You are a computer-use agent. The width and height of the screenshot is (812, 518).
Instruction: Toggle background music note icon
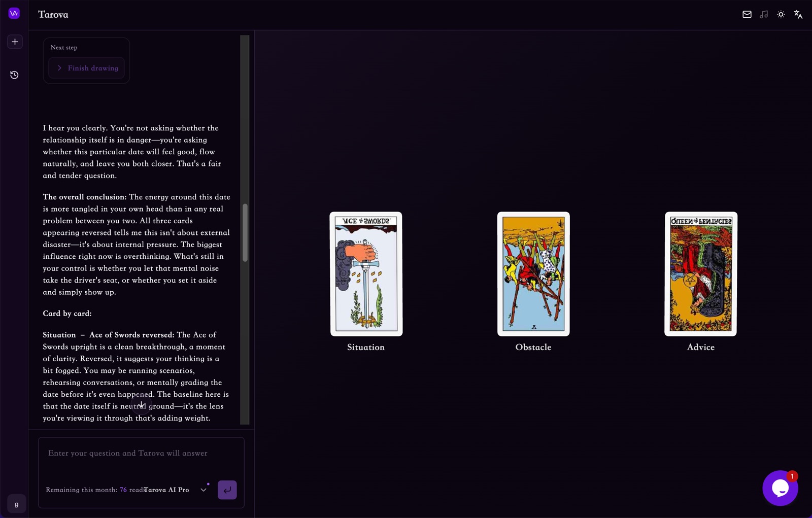pyautogui.click(x=764, y=15)
